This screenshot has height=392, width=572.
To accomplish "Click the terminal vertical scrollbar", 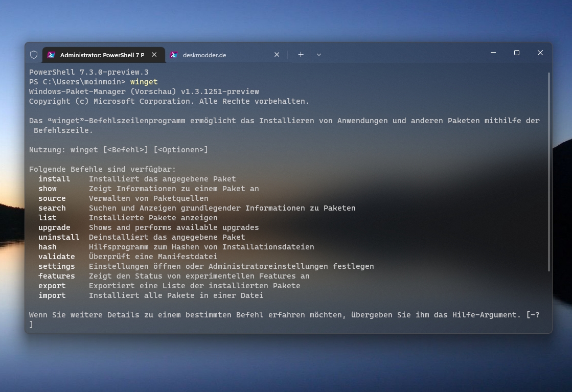I will coord(548,172).
